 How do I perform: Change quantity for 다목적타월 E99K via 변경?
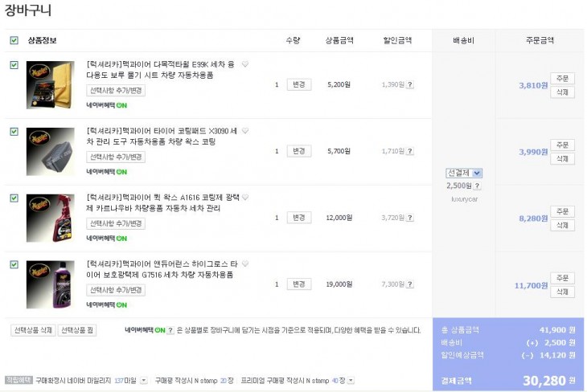coord(299,84)
